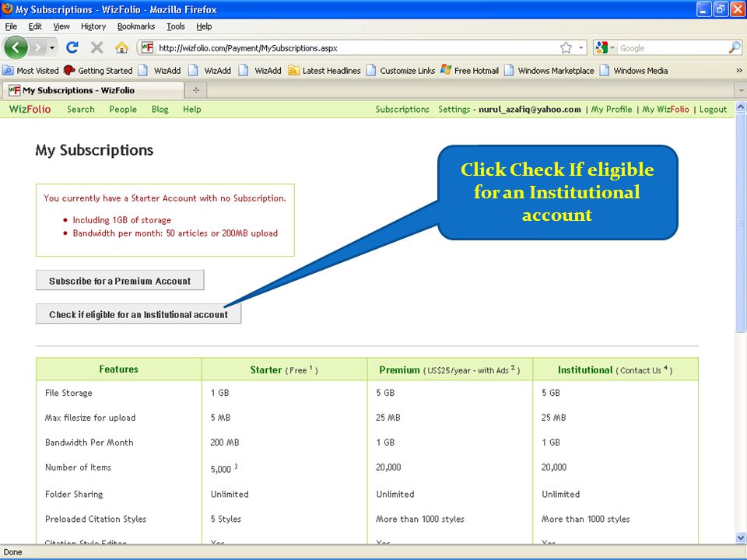Image resolution: width=747 pixels, height=560 pixels.
Task: Click the Subscriptions link
Action: tap(402, 109)
